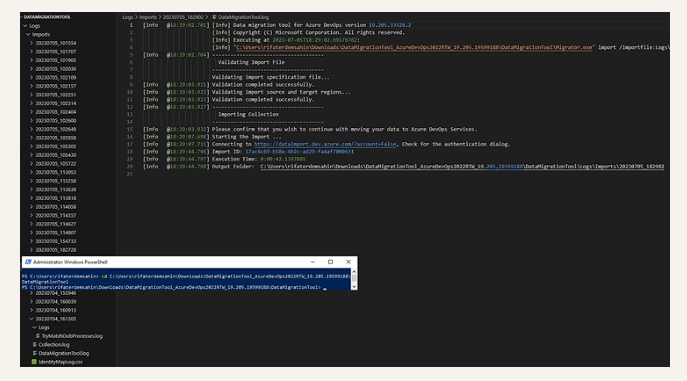Select folder 20230705_154733 in the tree
Image resolution: width=687 pixels, height=381 pixels.
pyautogui.click(x=56, y=241)
